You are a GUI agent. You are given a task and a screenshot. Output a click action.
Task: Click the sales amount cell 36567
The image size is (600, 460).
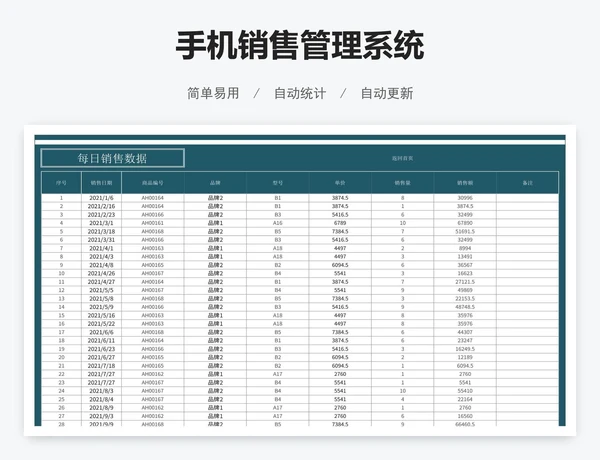pos(465,265)
